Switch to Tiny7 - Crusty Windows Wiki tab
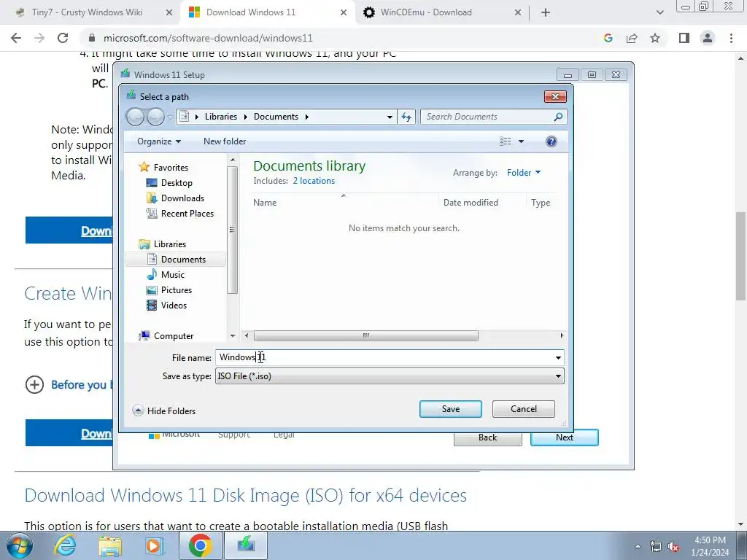This screenshot has width=747, height=560. tap(88, 12)
